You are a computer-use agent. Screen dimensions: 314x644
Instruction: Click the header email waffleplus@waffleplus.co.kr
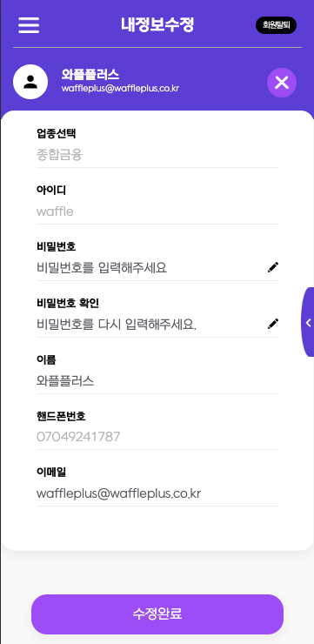[120, 88]
